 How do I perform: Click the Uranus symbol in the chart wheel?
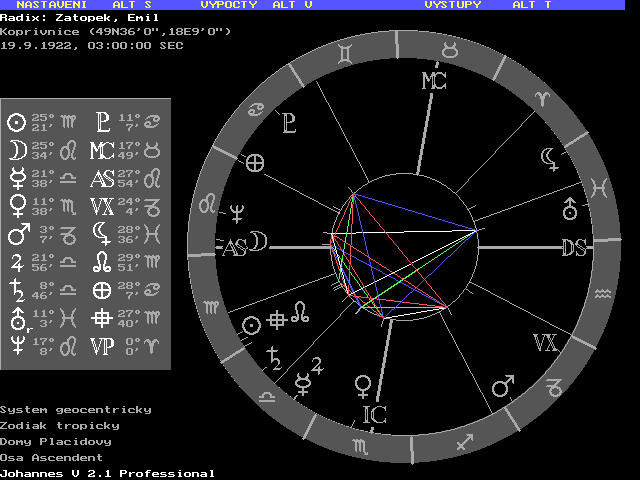pos(570,208)
